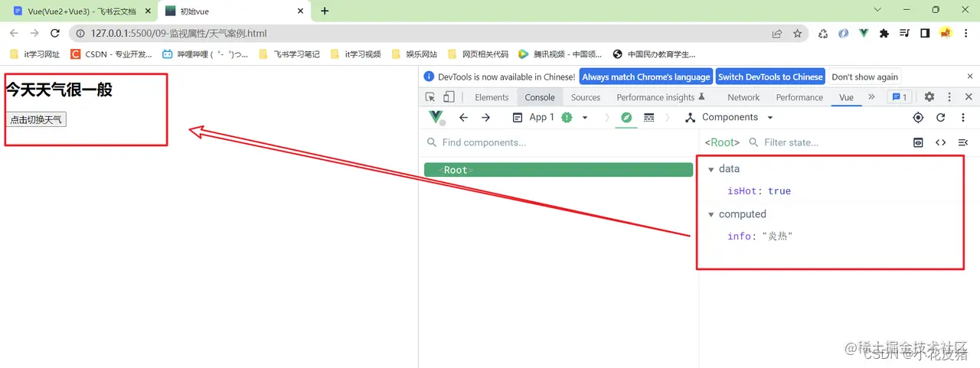The height and width of the screenshot is (368, 980).
Task: Select the Vue inspector compass icon
Action: pyautogui.click(x=626, y=117)
